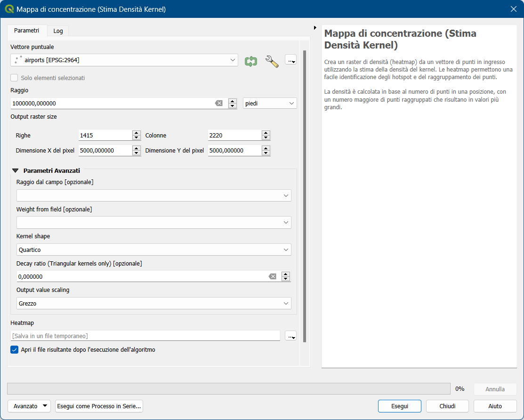Adjust Colonne value with spinner arrows
524x420 pixels.
tap(266, 135)
